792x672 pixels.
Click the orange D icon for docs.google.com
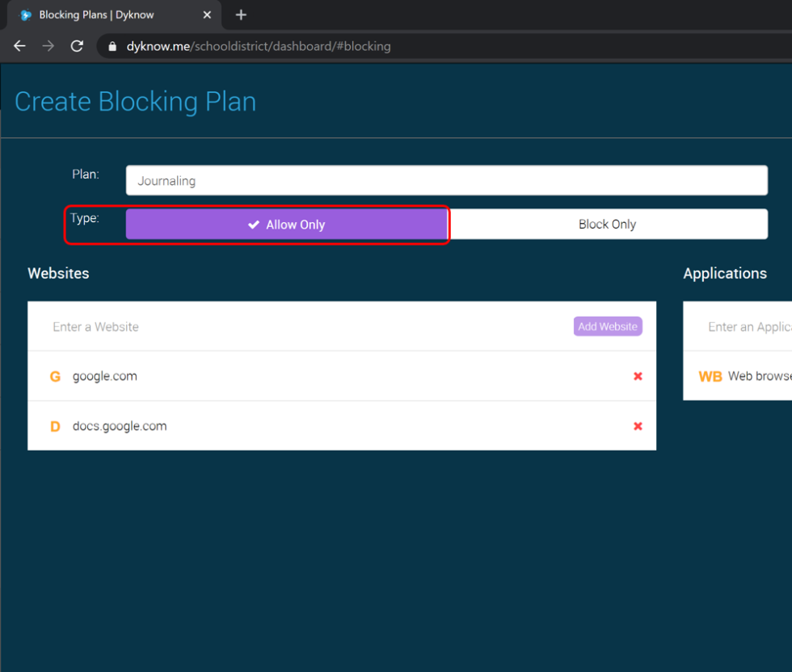pyautogui.click(x=55, y=426)
